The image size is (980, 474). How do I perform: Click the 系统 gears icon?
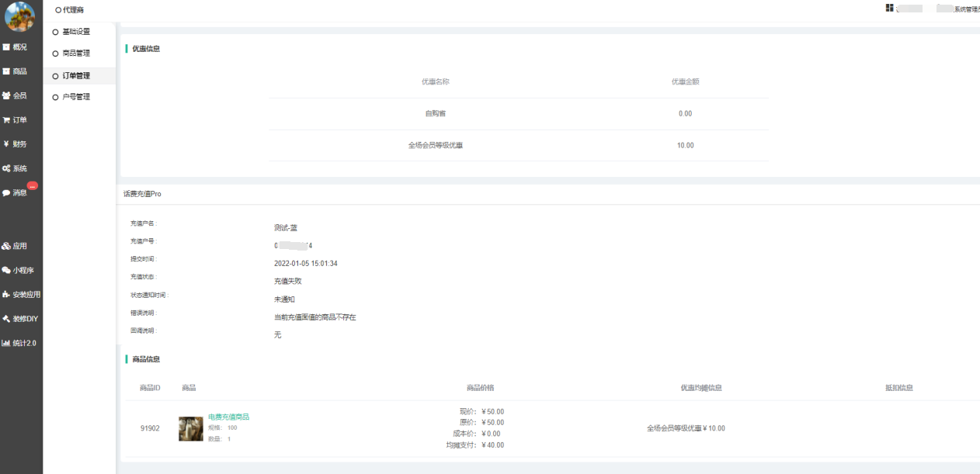[6, 168]
